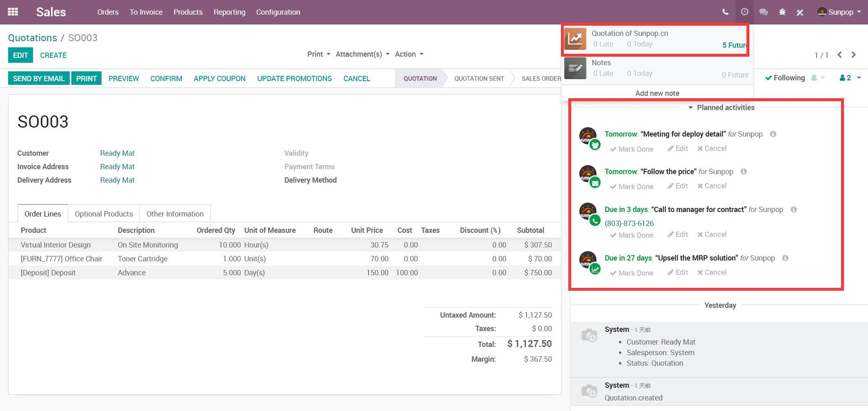Click SEND BY EMAIL button
Screen dimensions: 868x411
click(39, 79)
